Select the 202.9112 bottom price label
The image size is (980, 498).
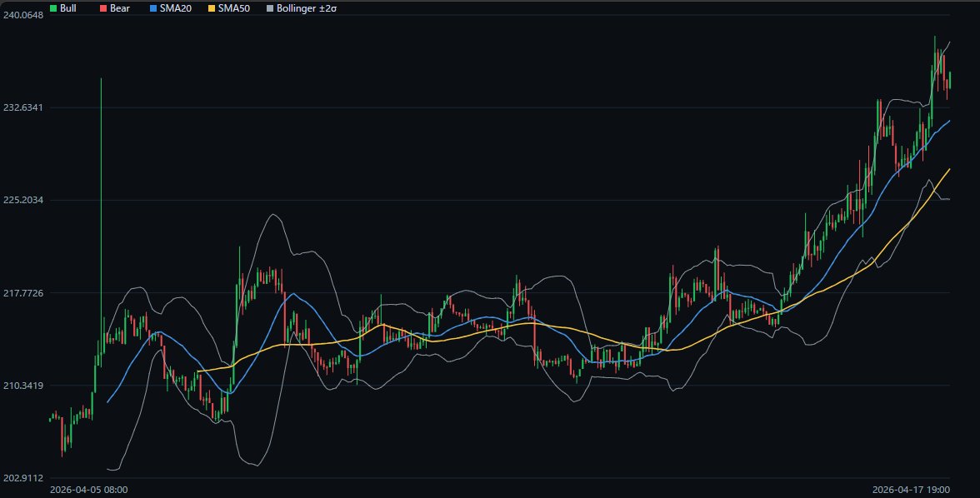click(x=22, y=478)
